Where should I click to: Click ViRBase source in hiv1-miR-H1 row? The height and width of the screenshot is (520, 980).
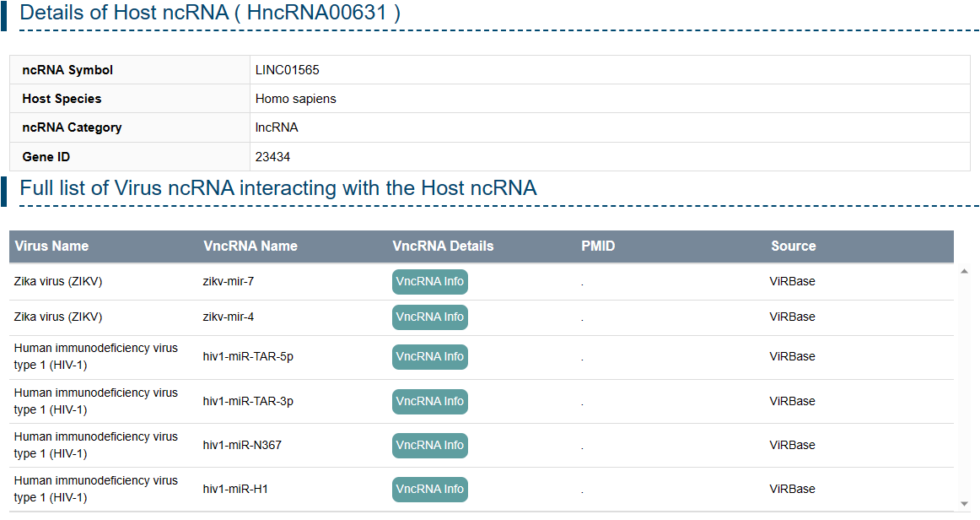792,490
